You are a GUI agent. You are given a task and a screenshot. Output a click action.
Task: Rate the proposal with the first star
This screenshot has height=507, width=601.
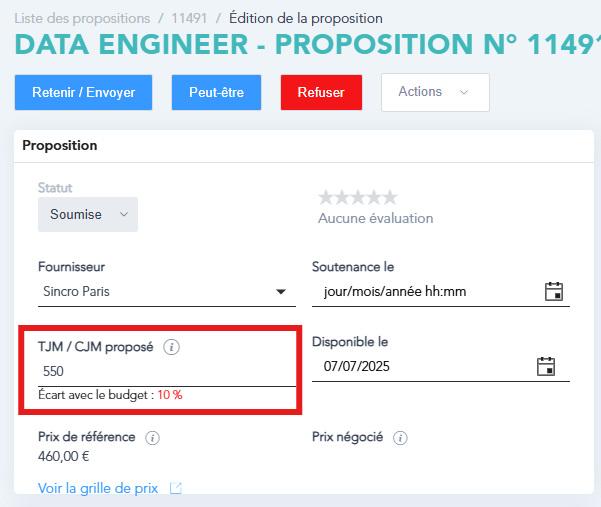point(326,197)
